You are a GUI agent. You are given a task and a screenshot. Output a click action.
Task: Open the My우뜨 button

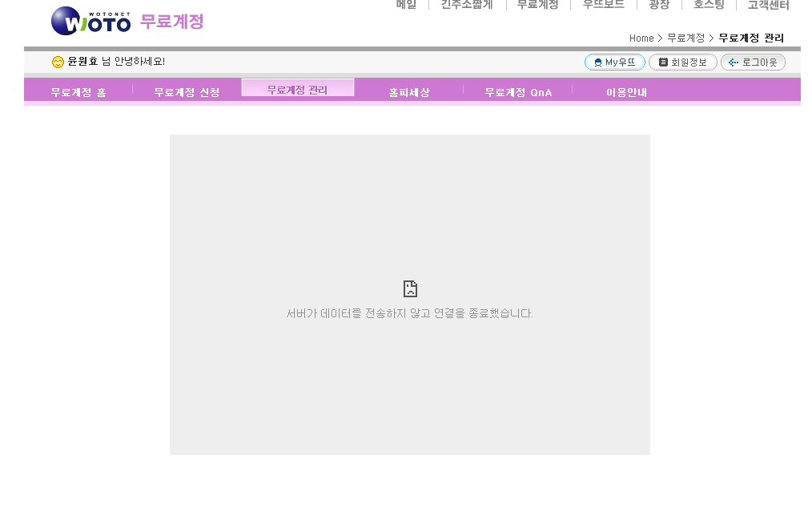pos(614,62)
